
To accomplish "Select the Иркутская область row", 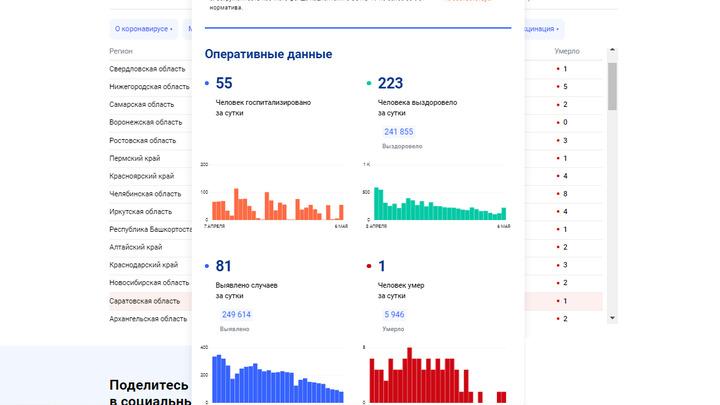I will click(144, 212).
